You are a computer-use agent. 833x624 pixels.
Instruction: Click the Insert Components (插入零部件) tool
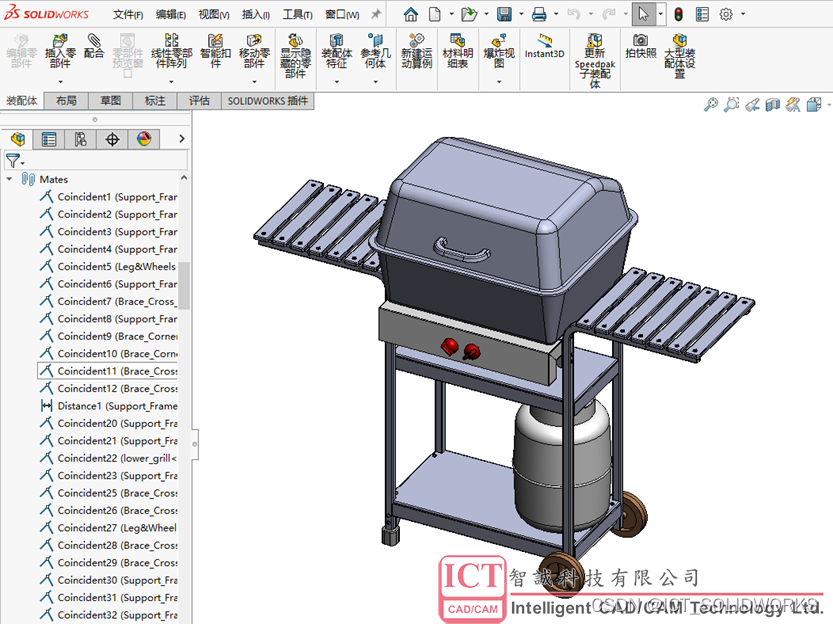click(60, 51)
